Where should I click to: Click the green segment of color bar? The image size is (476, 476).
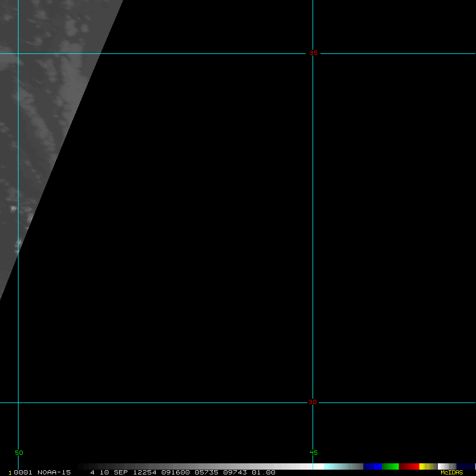click(x=390, y=466)
